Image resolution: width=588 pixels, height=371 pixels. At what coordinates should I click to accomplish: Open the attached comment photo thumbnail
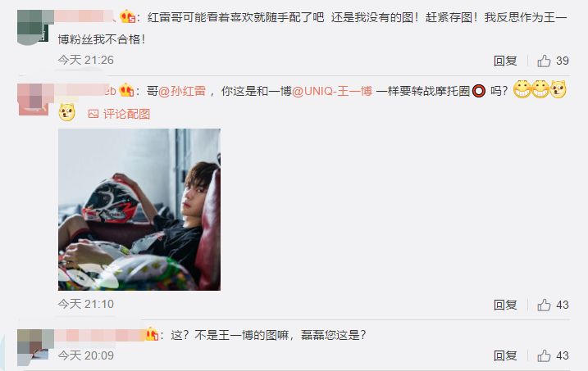coord(139,210)
